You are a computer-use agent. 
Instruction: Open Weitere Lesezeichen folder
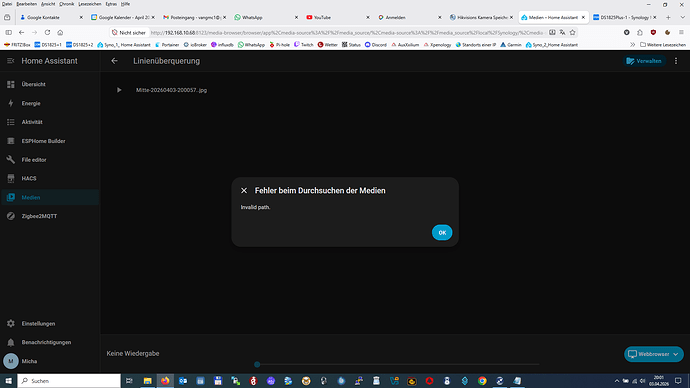[x=663, y=45]
